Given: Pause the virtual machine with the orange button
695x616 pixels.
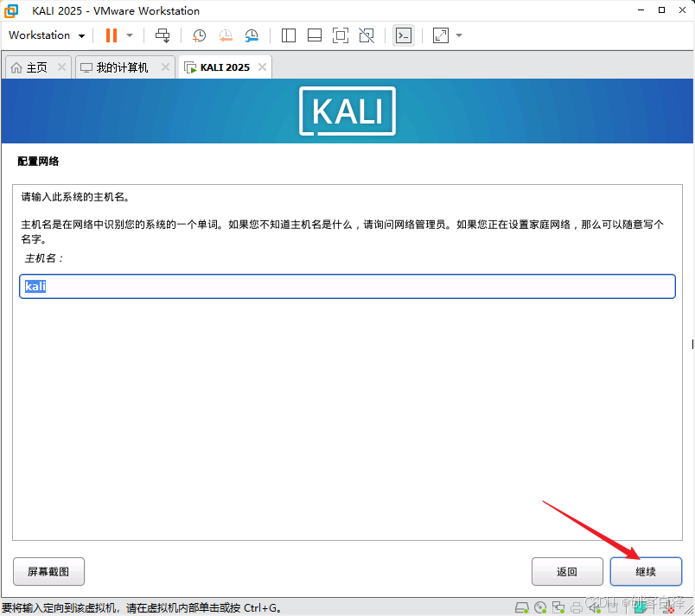Looking at the screenshot, I should [x=112, y=35].
